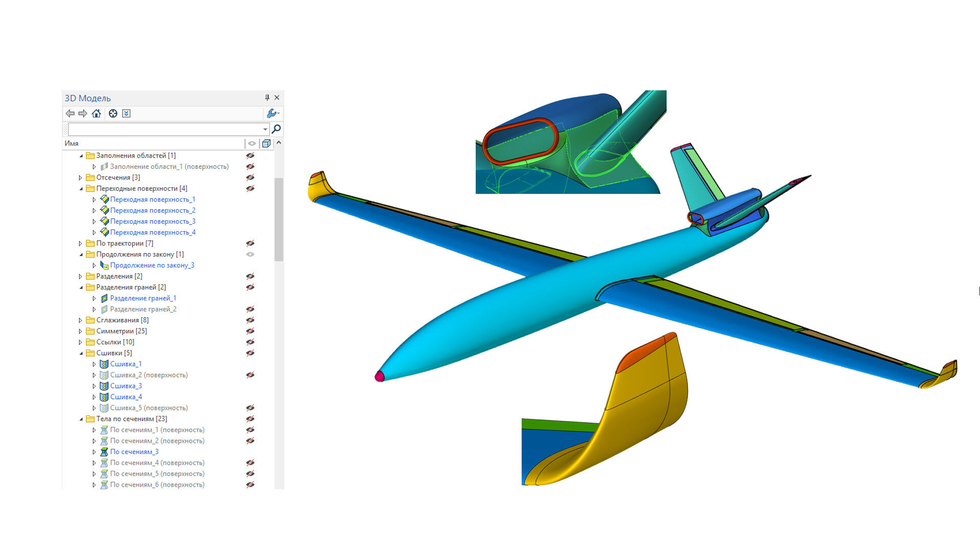Expand the Симметрии [25] folder
The height and width of the screenshot is (551, 980).
coord(81,331)
